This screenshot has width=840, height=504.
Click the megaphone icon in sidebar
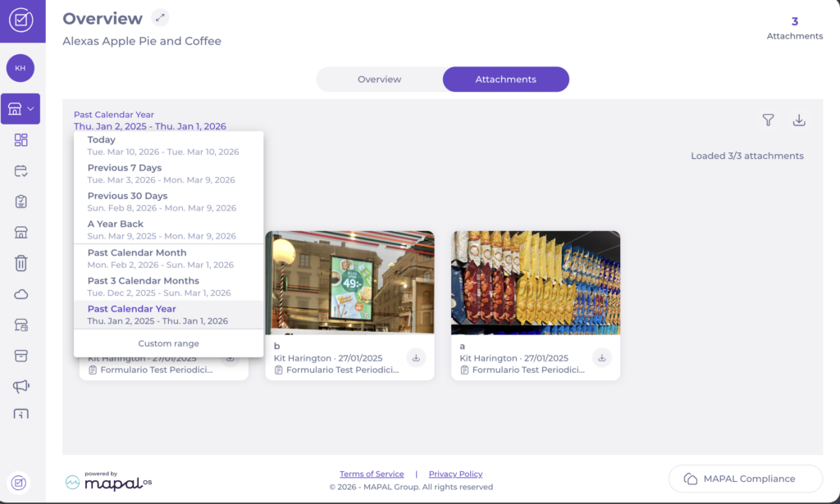point(21,386)
